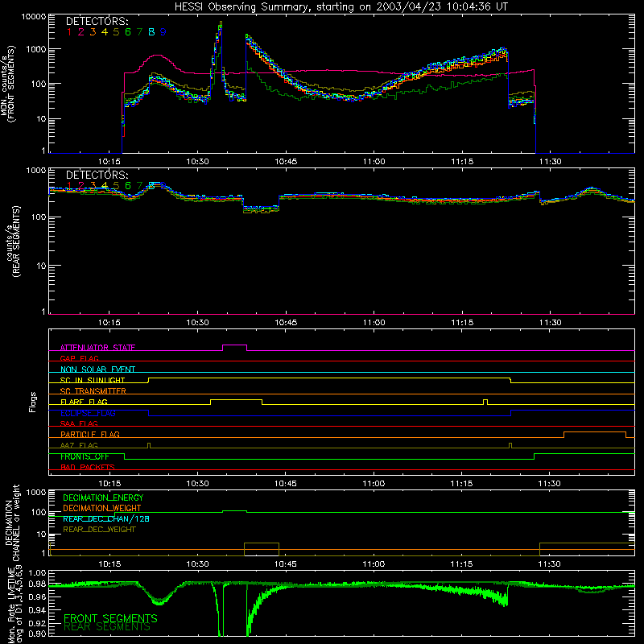Click the counts/s (REAR SEGMENTS) axis title

click(13, 241)
